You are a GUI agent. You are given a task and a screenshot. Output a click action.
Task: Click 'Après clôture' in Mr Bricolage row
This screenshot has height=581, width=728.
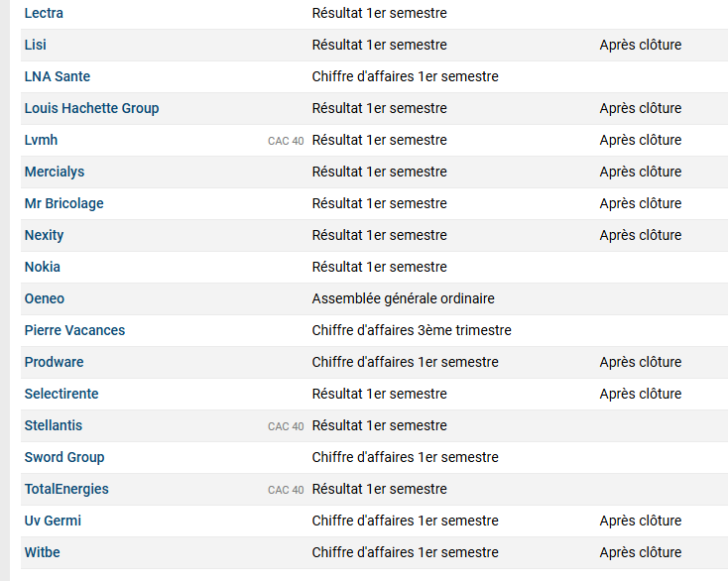click(x=641, y=203)
